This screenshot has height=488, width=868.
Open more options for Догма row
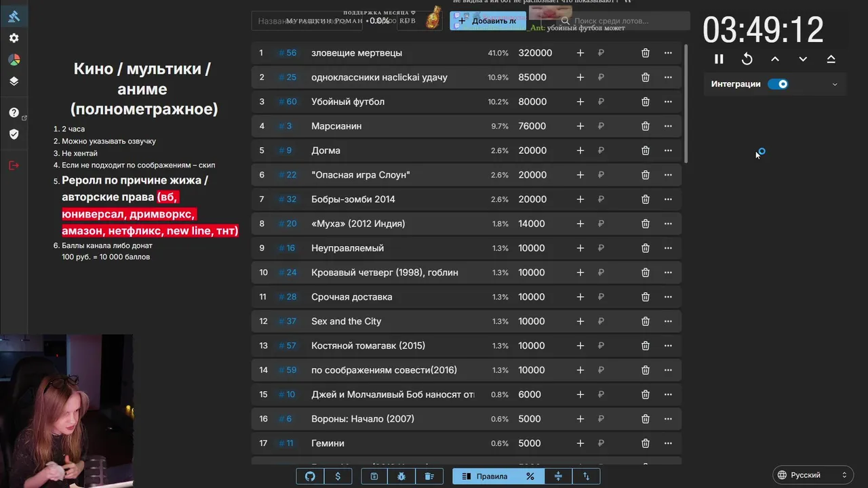[668, 150]
